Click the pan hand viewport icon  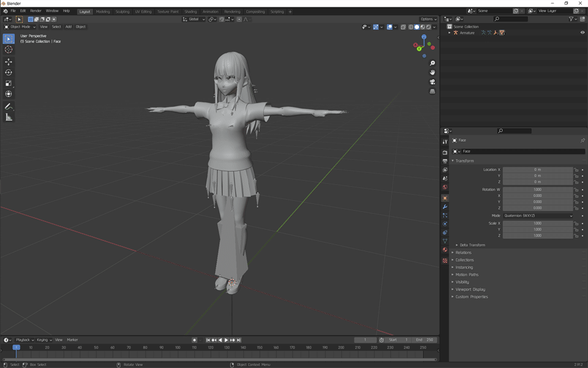click(x=432, y=72)
